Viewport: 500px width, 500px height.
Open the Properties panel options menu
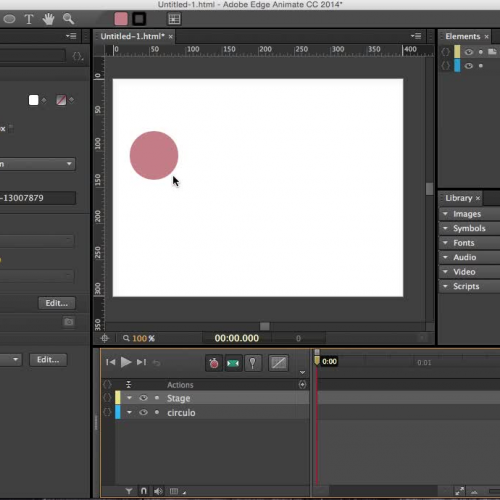(71, 36)
